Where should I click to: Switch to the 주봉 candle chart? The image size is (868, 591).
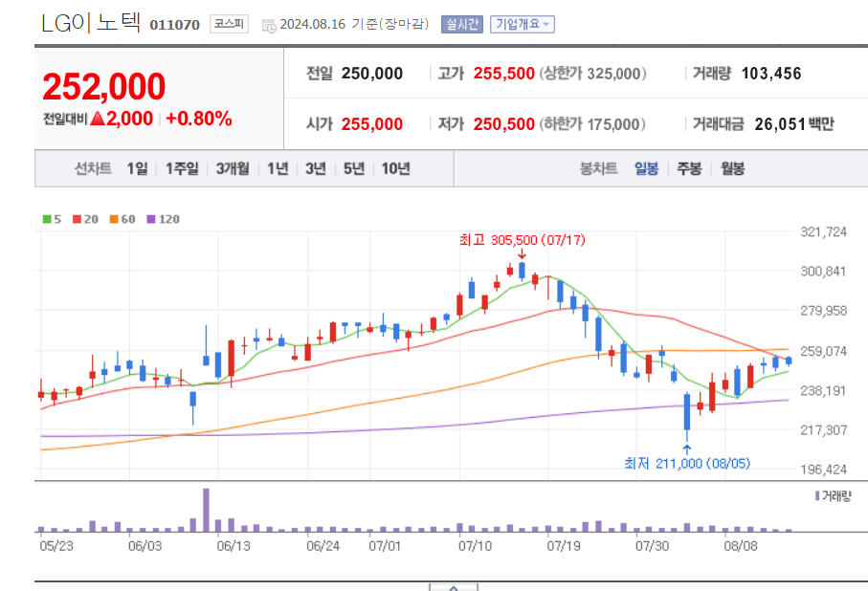tap(689, 168)
